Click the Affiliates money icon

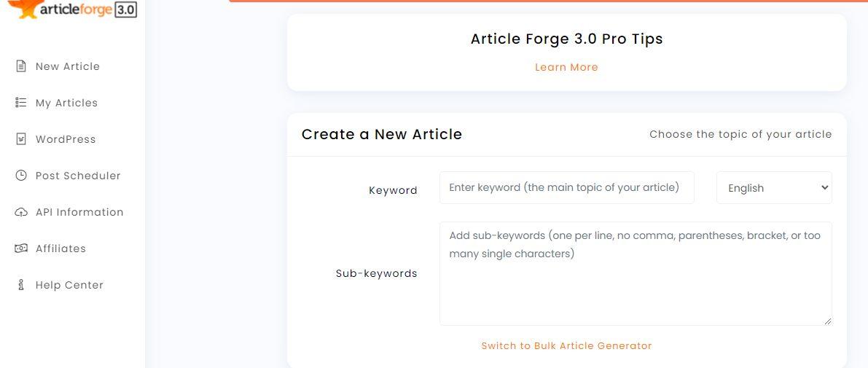click(21, 248)
